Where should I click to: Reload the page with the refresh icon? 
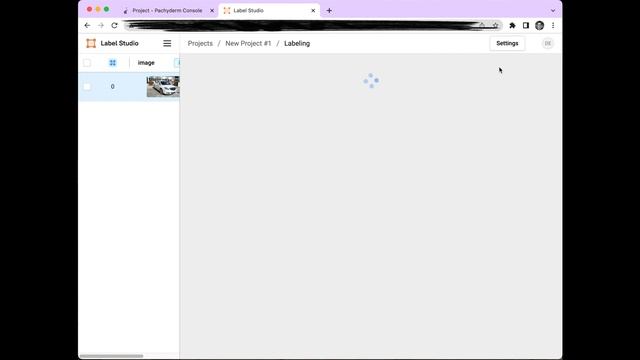coord(114,25)
